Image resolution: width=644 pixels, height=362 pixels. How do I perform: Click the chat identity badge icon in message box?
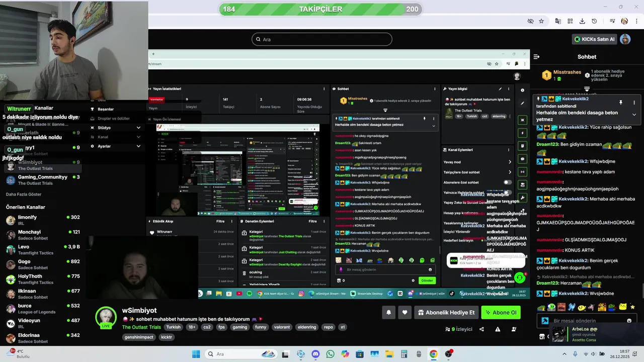545,321
